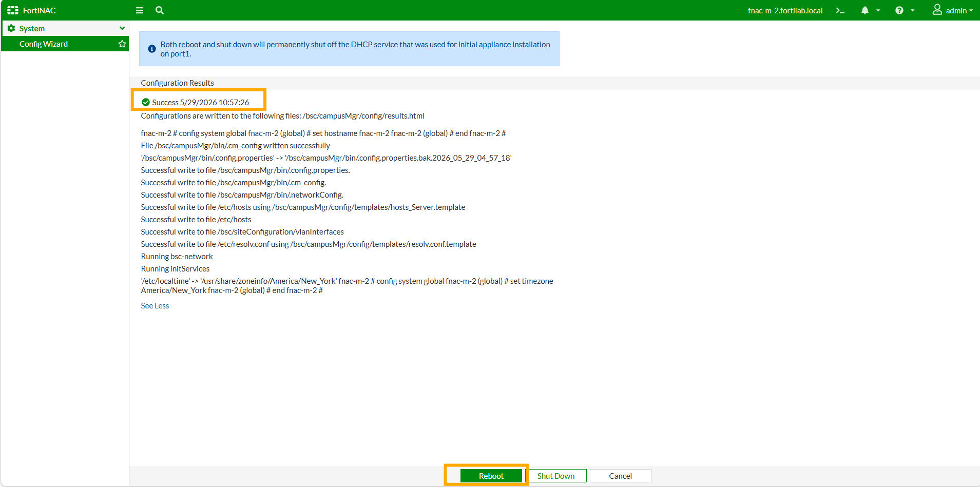Viewport: 980px width, 487px height.
Task: Click the Configuration Results heading
Action: (178, 83)
